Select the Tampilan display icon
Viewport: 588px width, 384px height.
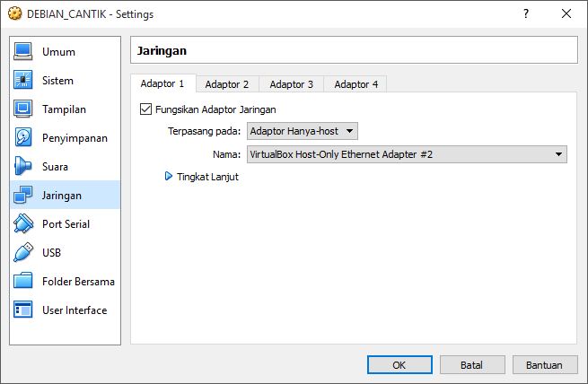pos(22,109)
